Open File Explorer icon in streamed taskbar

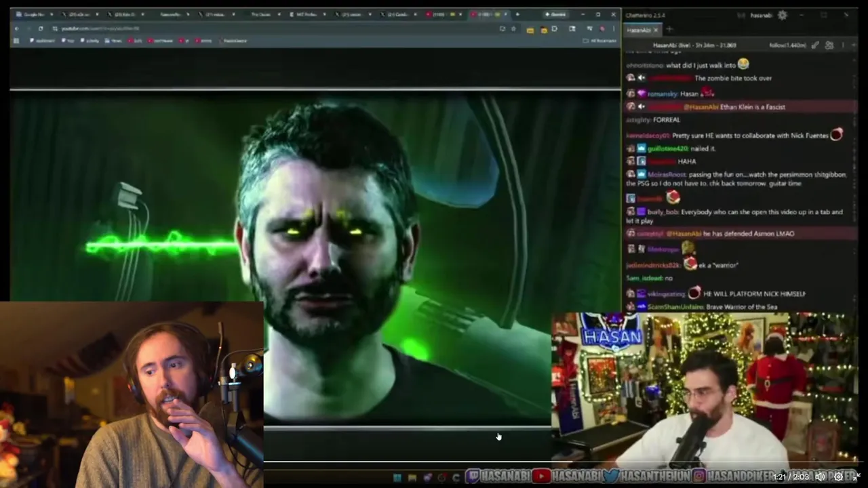click(x=412, y=477)
